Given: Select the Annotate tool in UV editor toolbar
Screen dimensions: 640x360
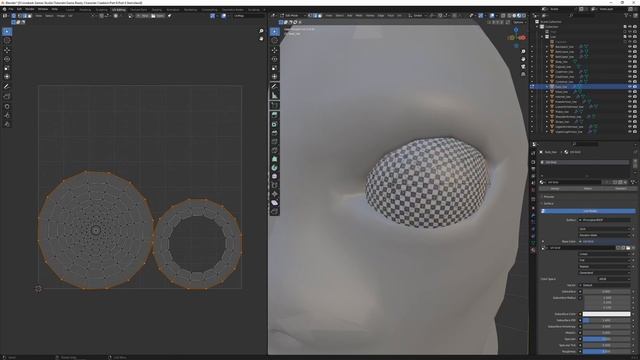Looking at the screenshot, I should pyautogui.click(x=7, y=87).
